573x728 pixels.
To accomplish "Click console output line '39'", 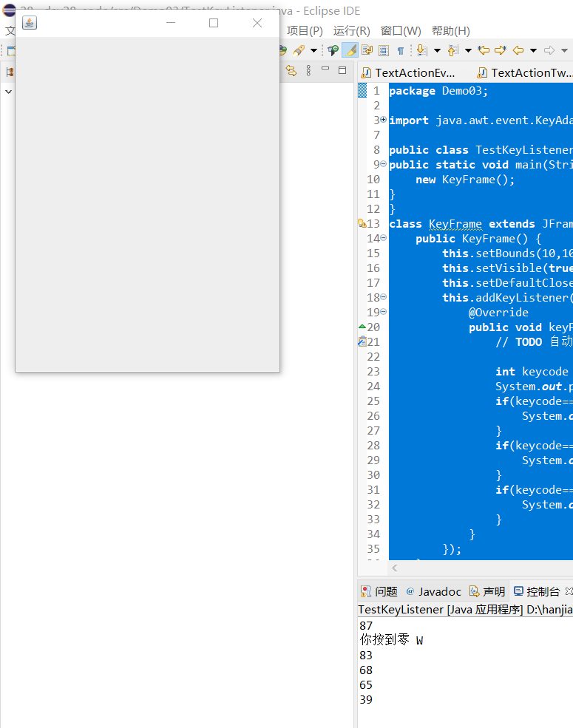I will coord(366,699).
